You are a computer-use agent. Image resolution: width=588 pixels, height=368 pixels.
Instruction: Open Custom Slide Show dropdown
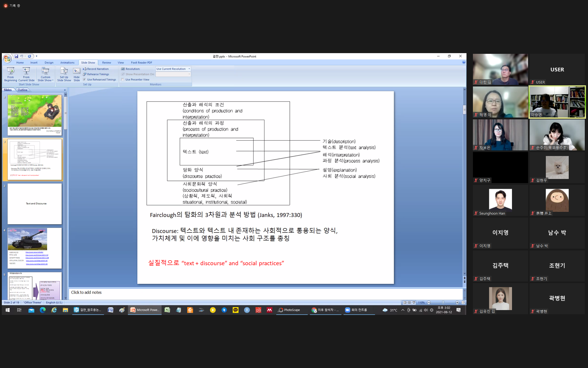[45, 74]
